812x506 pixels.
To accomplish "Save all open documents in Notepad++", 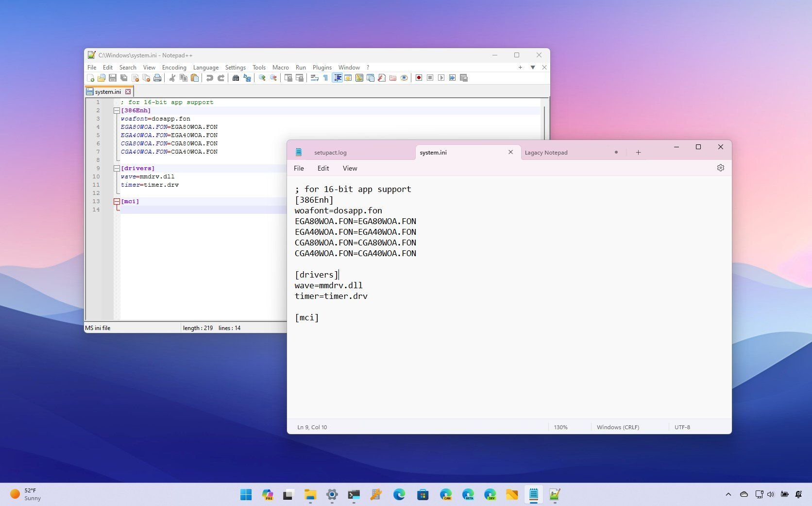I will 123,78.
